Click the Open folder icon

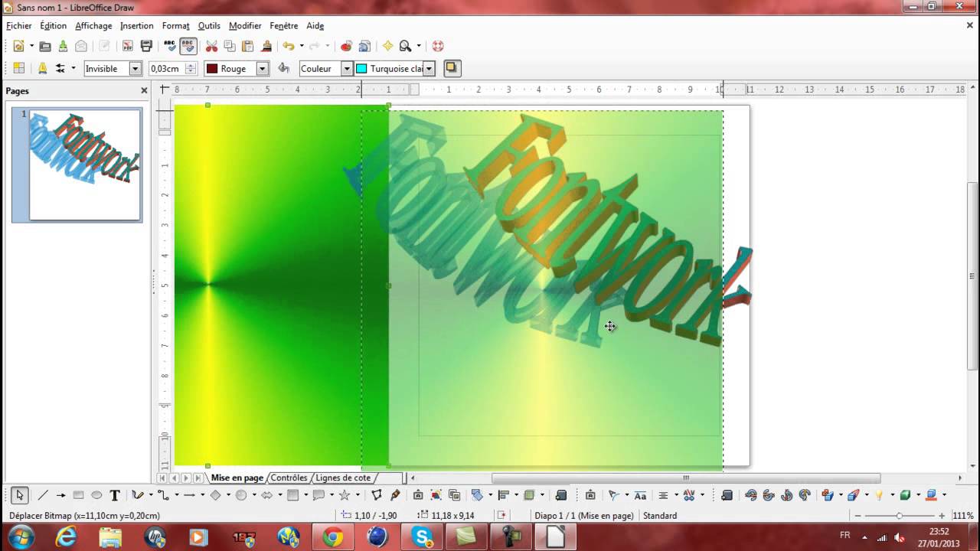coord(44,46)
